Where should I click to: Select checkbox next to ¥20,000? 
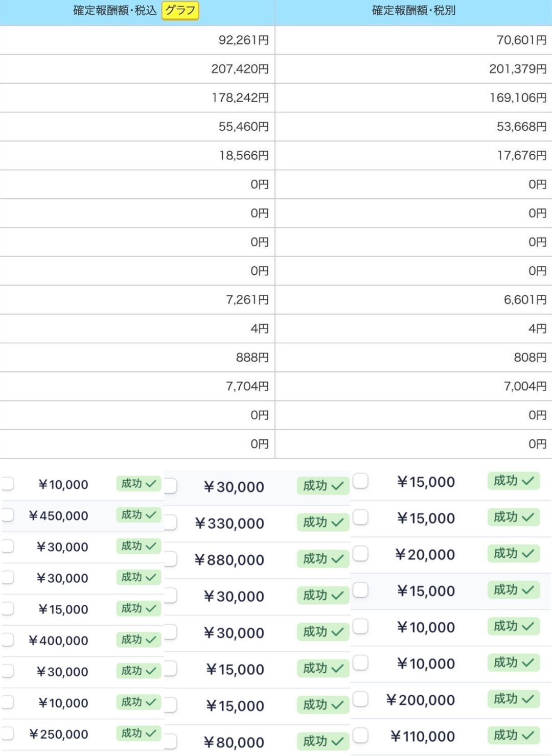360,553
